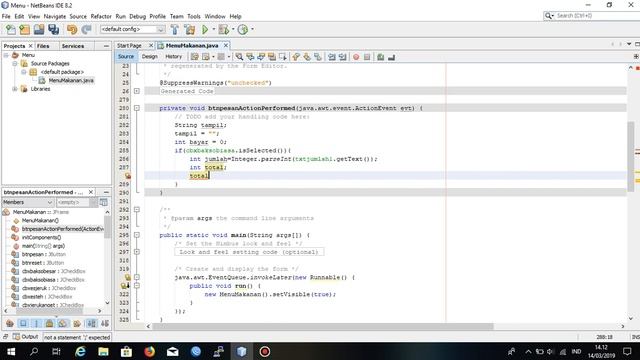Click the Redo toolbar icon
640x360 pixels.
[x=86, y=29]
